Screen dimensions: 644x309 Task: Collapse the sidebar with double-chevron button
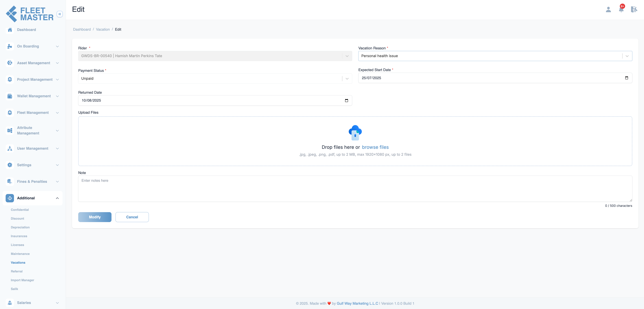coord(59,14)
